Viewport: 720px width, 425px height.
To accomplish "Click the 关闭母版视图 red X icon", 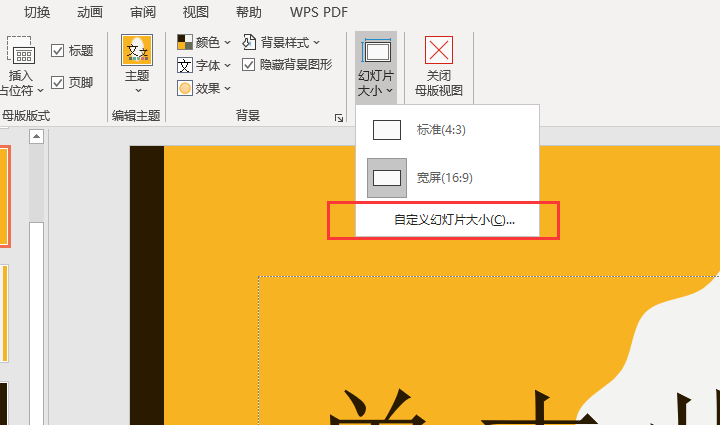I will tap(439, 50).
